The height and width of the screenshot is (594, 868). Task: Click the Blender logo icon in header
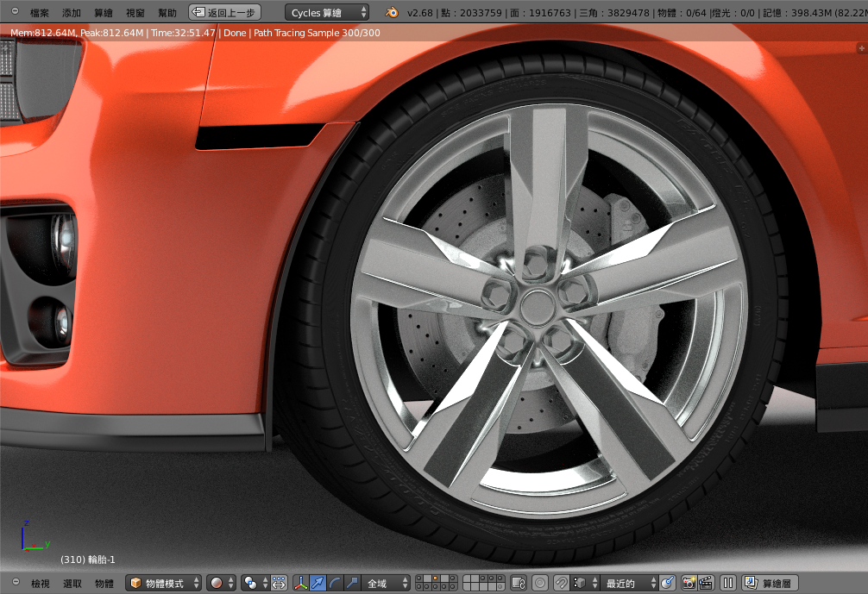coord(392,13)
